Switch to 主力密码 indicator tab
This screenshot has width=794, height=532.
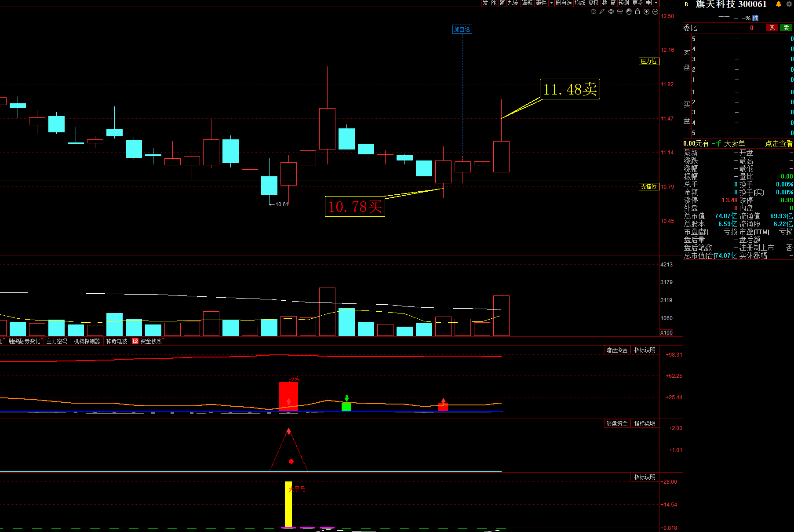[x=57, y=341]
